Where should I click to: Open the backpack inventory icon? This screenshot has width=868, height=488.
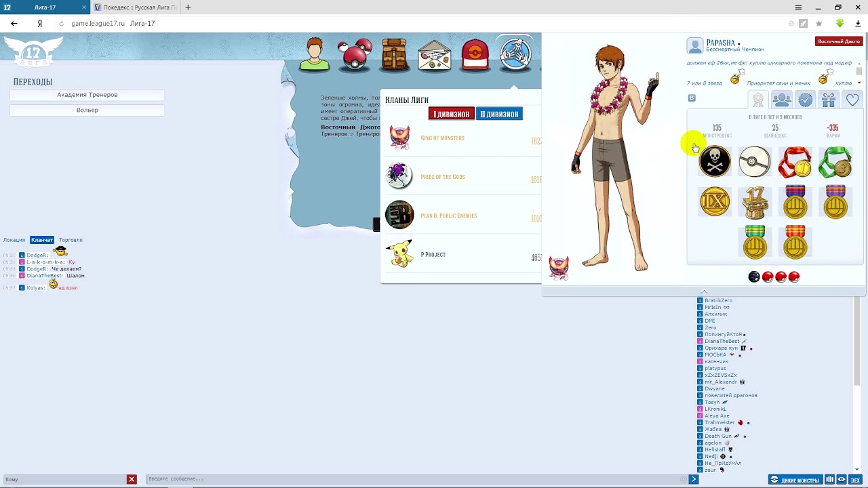click(x=395, y=55)
